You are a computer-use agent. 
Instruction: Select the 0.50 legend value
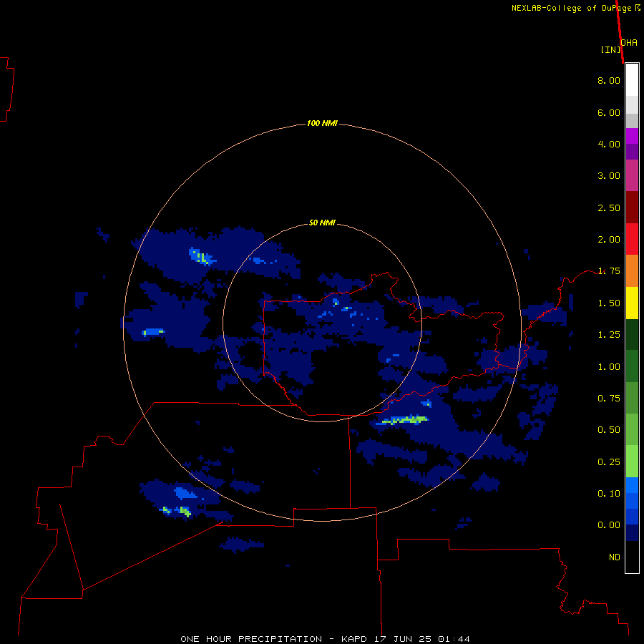[x=609, y=430]
